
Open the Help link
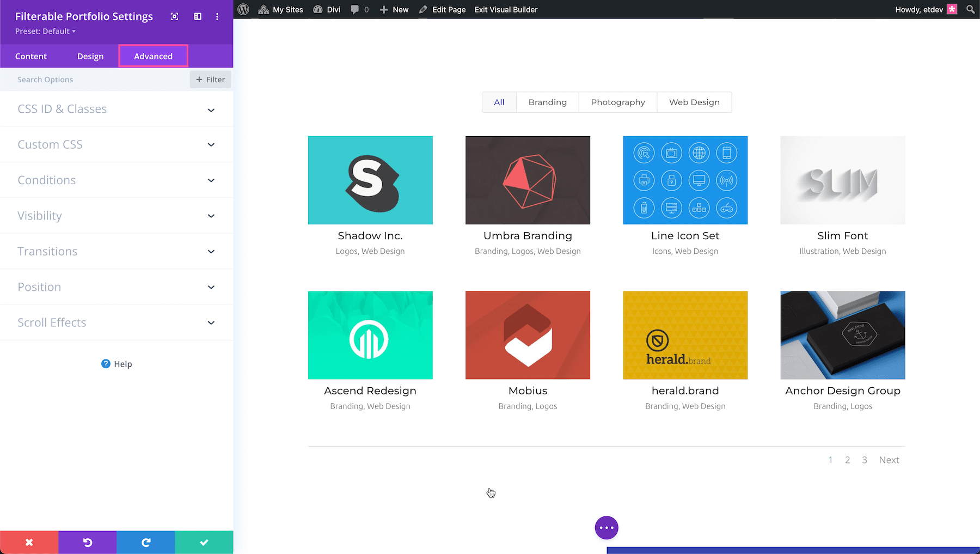[x=116, y=363]
